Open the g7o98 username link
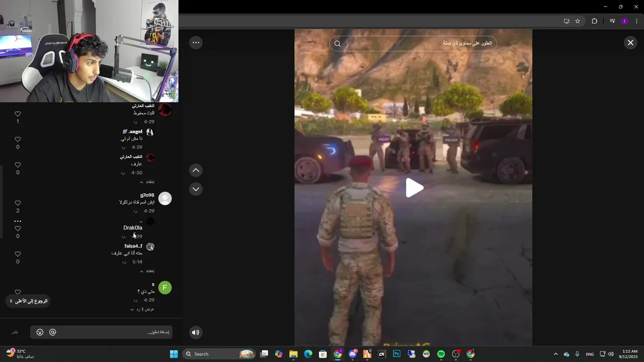 click(x=147, y=195)
